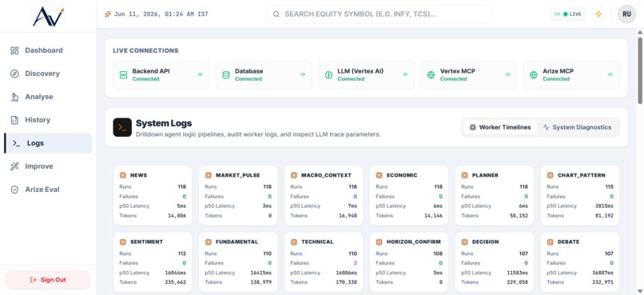The height and width of the screenshot is (295, 644).
Task: Click the LIVE CONNECTIONS heading
Action: click(145, 51)
